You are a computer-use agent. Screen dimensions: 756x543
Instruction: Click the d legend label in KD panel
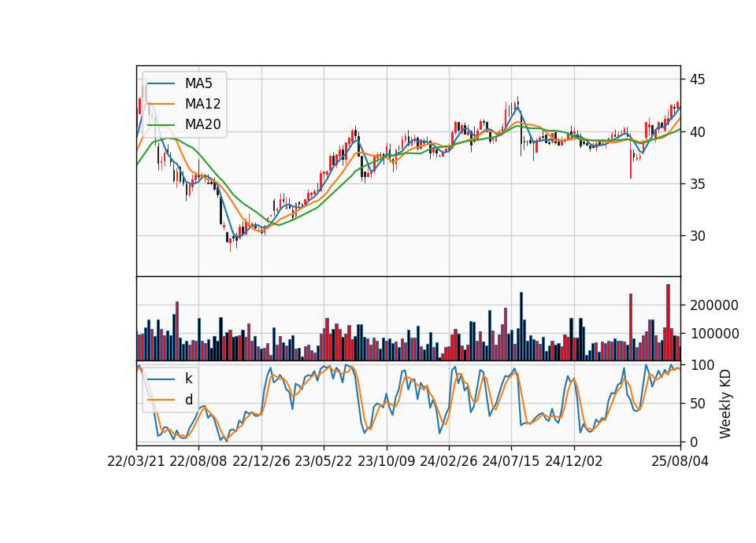pos(188,400)
